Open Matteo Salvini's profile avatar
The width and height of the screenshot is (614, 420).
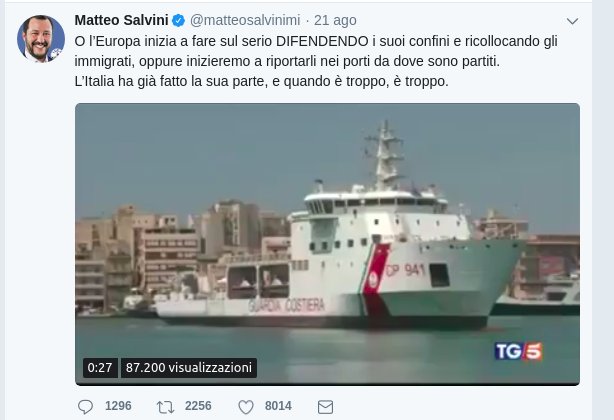(x=41, y=39)
